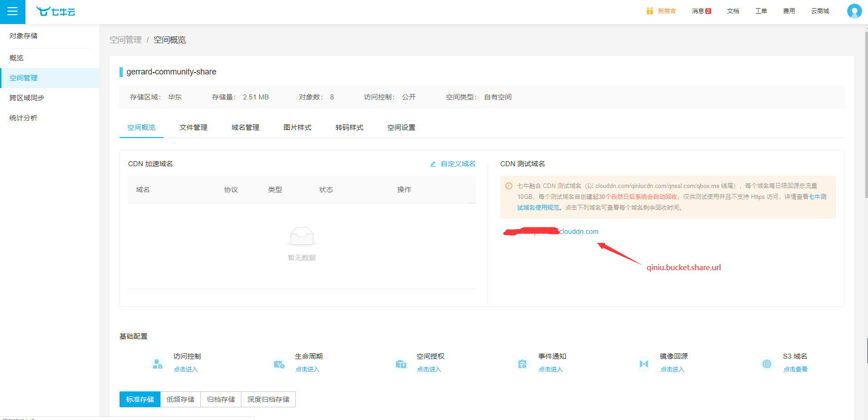Click the 空间管理 breadcrumb link
This screenshot has width=868, height=420.
tap(125, 40)
